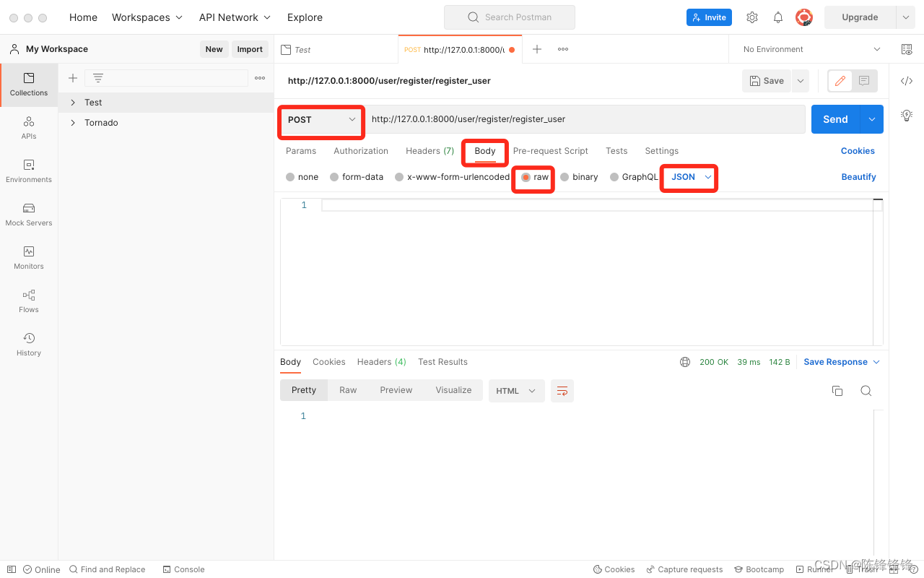
Task: Expand the Tornado collection
Action: click(73, 123)
